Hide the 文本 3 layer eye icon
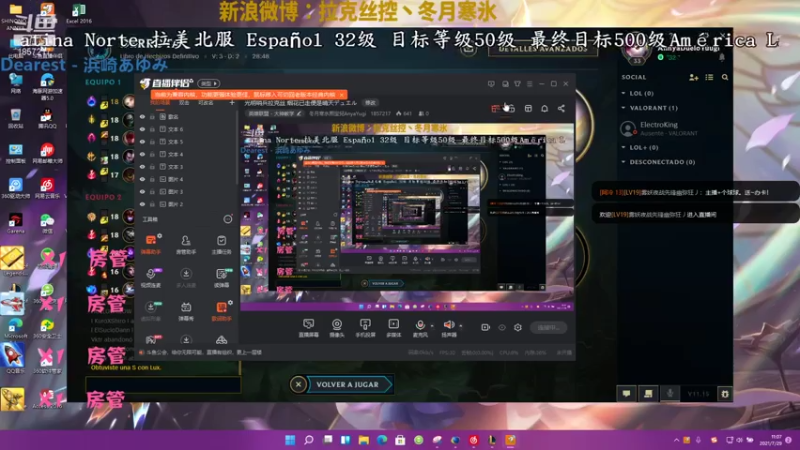Image resolution: width=800 pixels, height=450 pixels. (x=142, y=167)
